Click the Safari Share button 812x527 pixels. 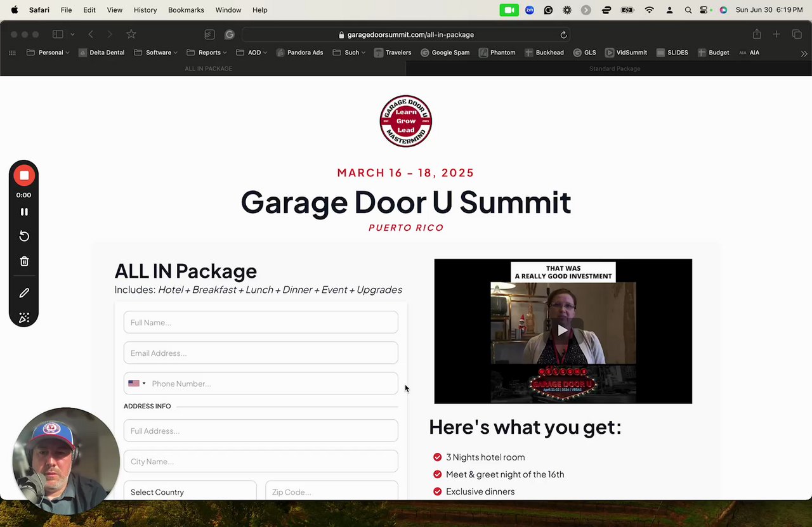(756, 34)
